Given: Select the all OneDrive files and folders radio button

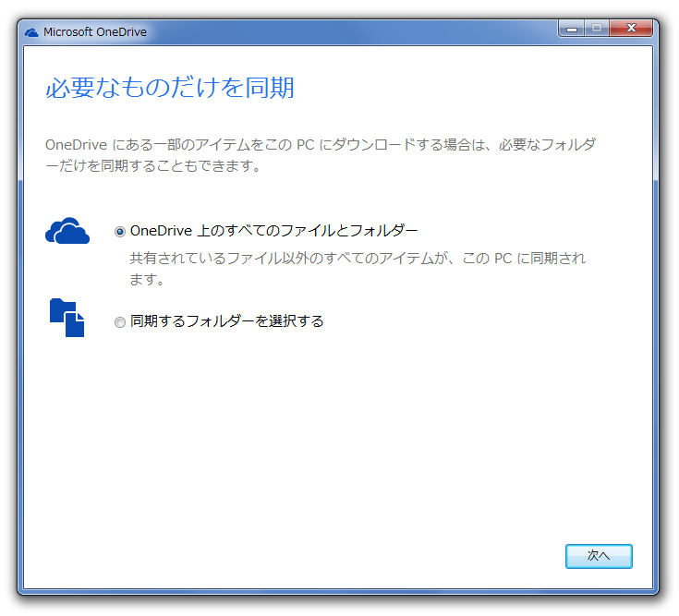Looking at the screenshot, I should point(120,232).
